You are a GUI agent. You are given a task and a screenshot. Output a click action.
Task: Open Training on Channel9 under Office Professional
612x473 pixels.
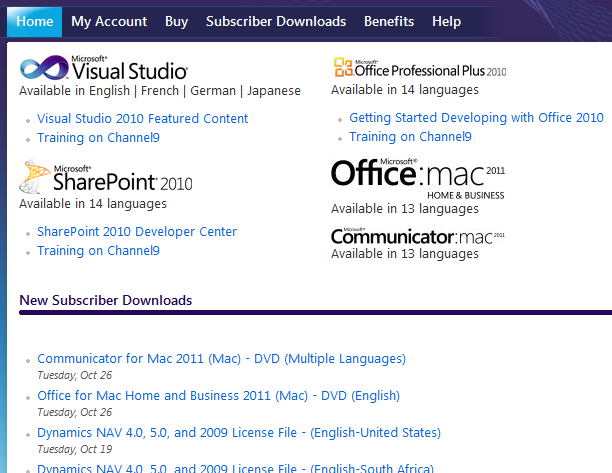tap(410, 137)
